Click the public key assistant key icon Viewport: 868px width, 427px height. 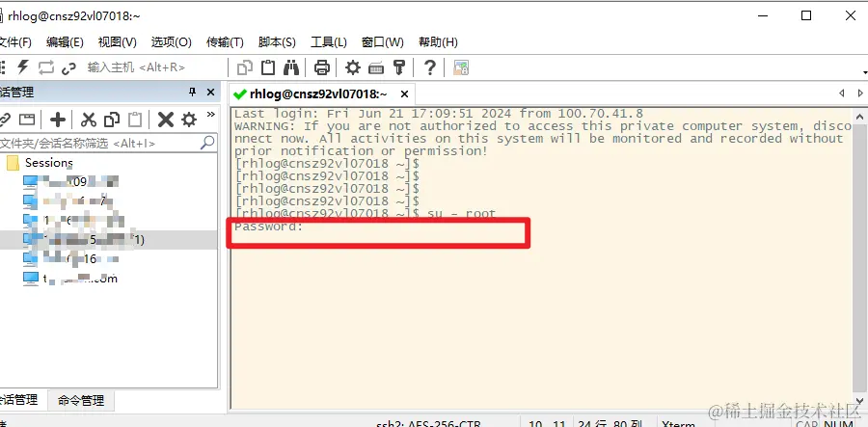tap(399, 67)
